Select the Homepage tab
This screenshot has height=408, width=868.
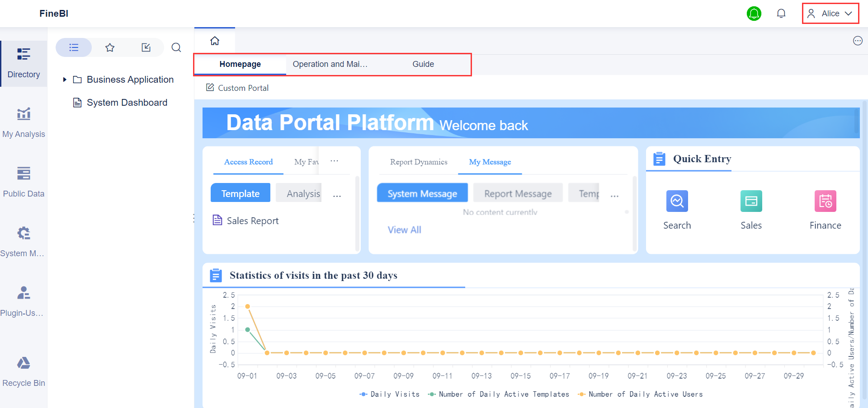click(x=240, y=64)
